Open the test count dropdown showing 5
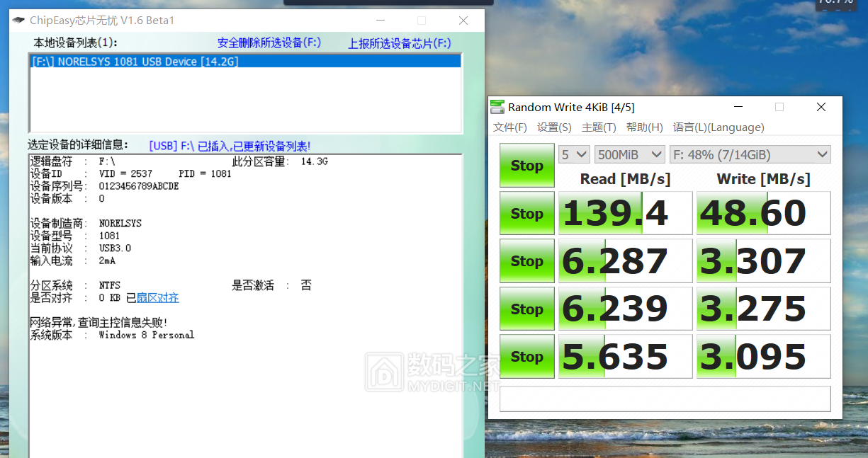Viewport: 868px width, 458px height. (x=574, y=154)
